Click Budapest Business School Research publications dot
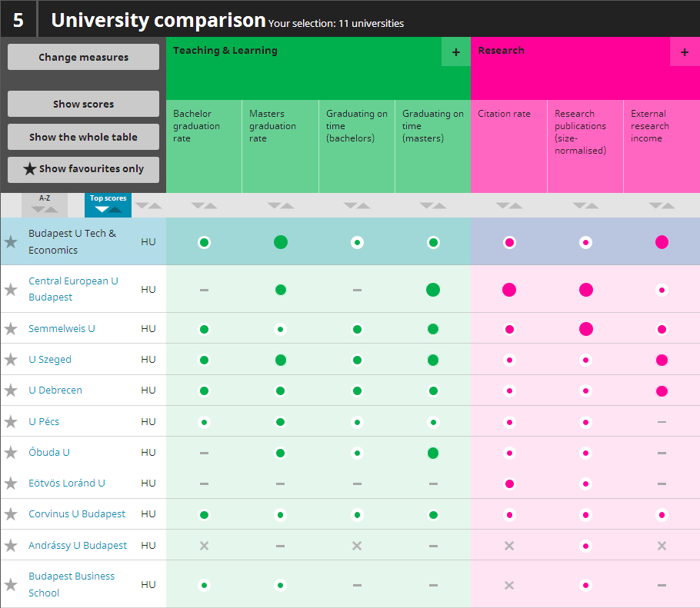 [585, 585]
